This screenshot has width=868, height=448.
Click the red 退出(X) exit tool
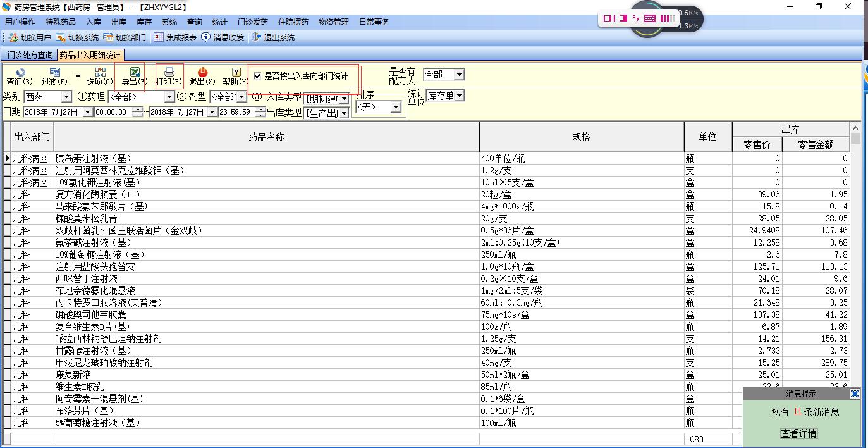click(202, 77)
